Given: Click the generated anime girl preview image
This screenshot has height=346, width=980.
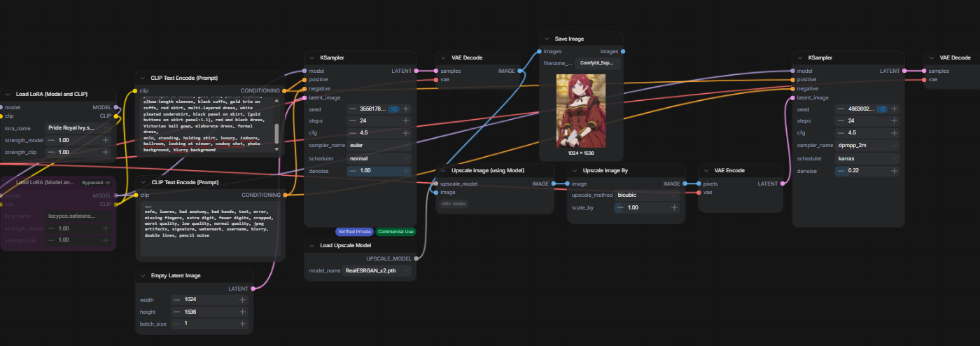Looking at the screenshot, I should [x=581, y=111].
